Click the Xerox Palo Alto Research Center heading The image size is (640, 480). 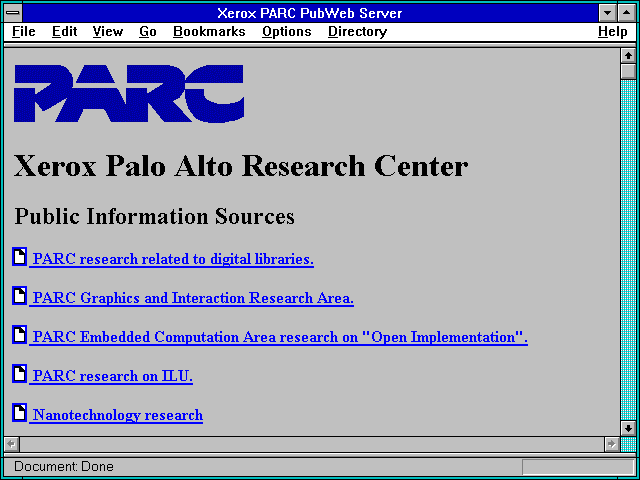coord(241,166)
